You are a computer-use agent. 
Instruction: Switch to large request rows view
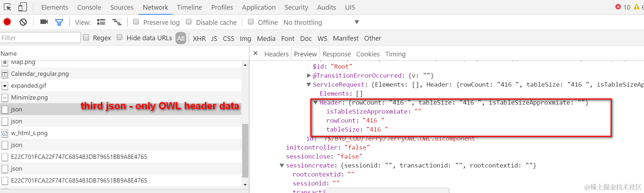coord(101,22)
